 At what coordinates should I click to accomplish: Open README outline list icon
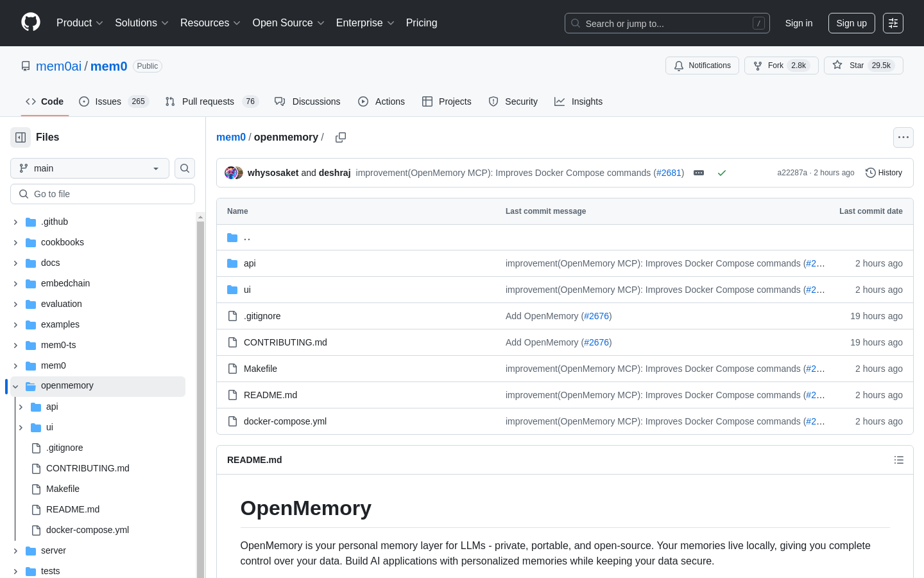pos(899,460)
